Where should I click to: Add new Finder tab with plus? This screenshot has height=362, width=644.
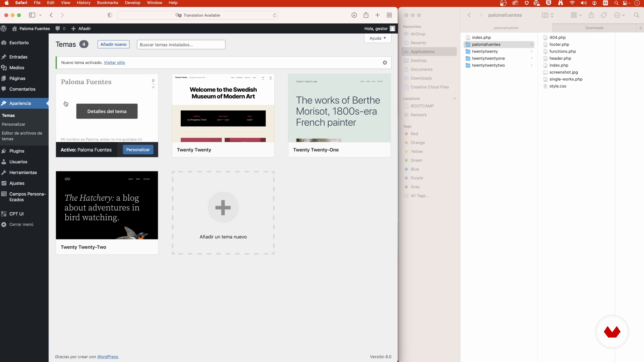(x=641, y=28)
